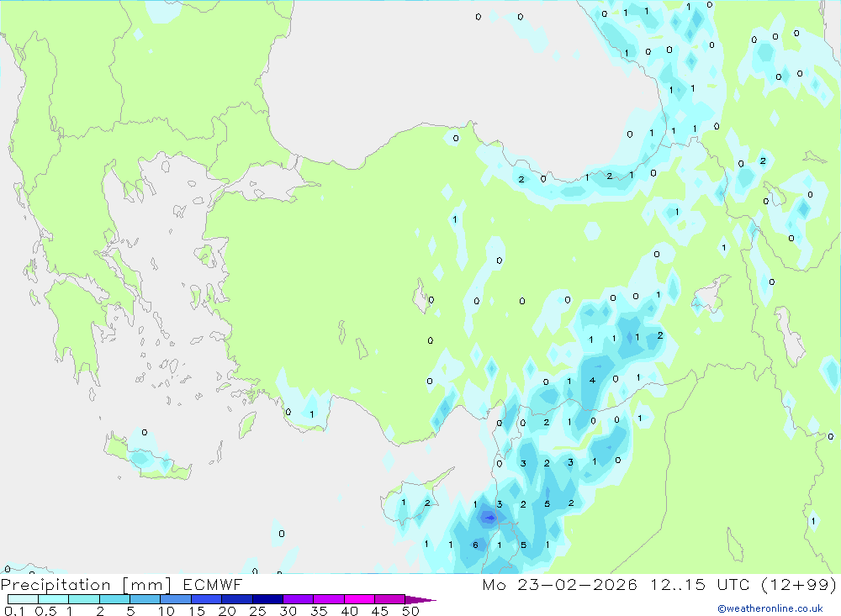
Task: Click the '0.5' legend scale label
Action: coord(45,611)
